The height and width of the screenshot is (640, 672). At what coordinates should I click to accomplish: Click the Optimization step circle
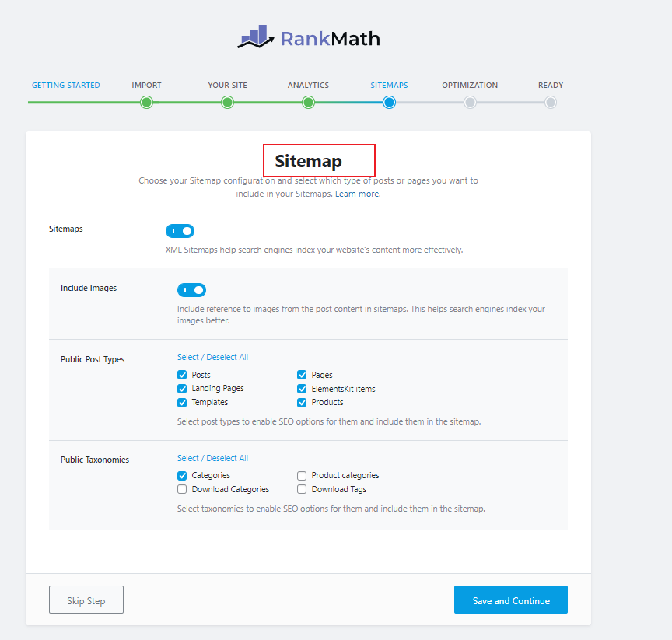point(470,102)
